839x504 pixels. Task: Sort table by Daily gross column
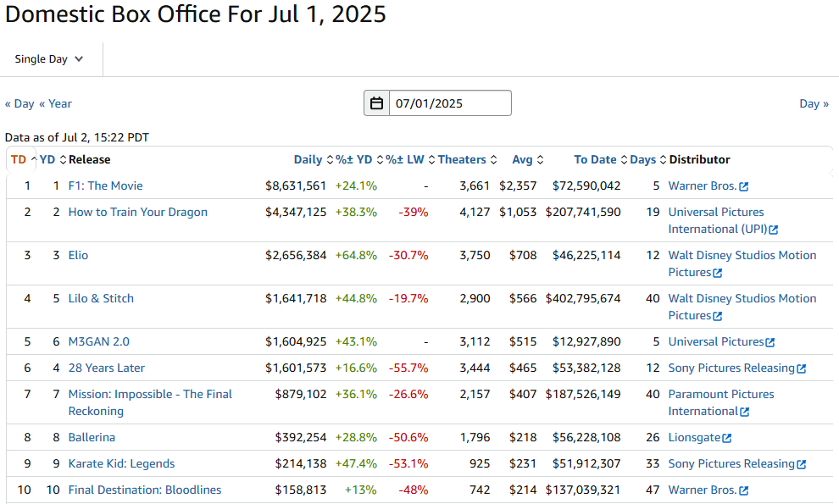pyautogui.click(x=313, y=159)
